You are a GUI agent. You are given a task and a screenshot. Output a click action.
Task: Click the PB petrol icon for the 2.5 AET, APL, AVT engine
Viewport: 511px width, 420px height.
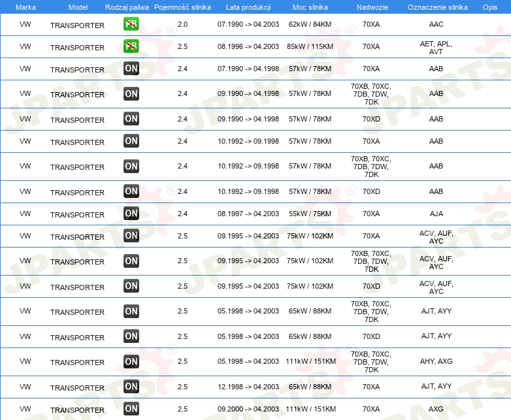[x=131, y=46]
